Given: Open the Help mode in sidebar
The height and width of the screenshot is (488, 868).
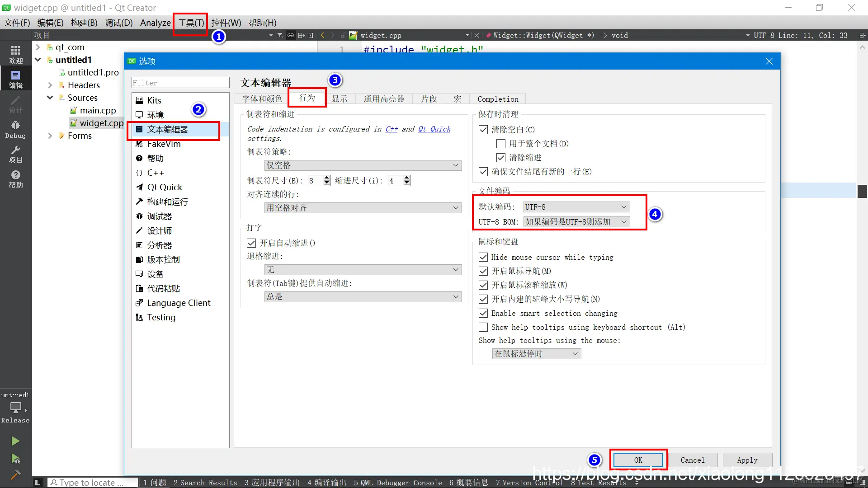Looking at the screenshot, I should 15,179.
